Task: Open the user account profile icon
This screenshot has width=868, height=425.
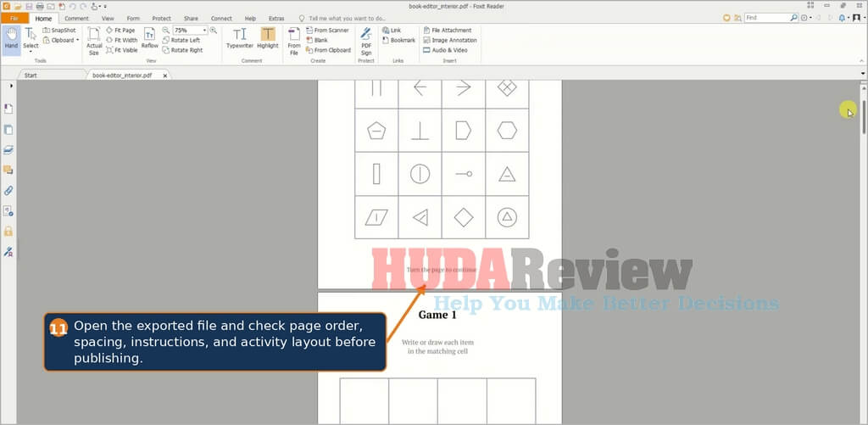Action: tap(856, 18)
